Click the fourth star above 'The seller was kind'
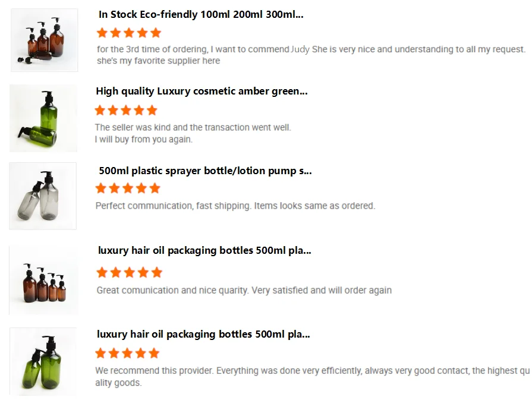532x403 pixels. [x=139, y=110]
